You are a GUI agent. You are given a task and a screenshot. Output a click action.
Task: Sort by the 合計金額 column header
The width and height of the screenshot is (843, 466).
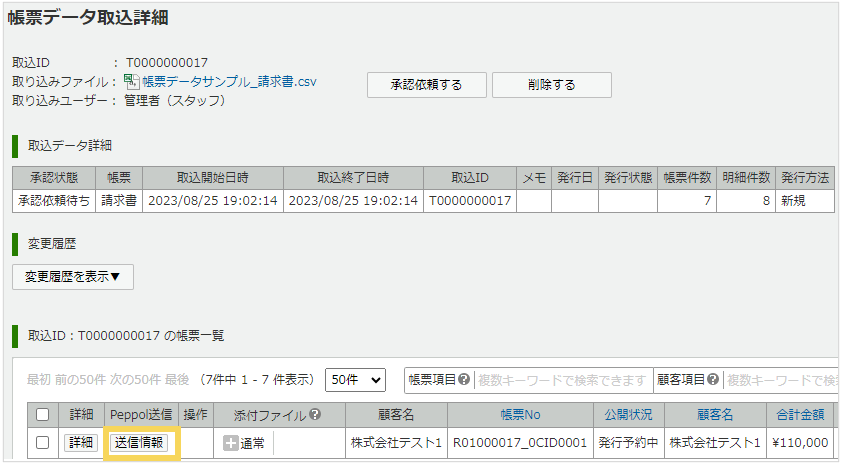(800, 415)
